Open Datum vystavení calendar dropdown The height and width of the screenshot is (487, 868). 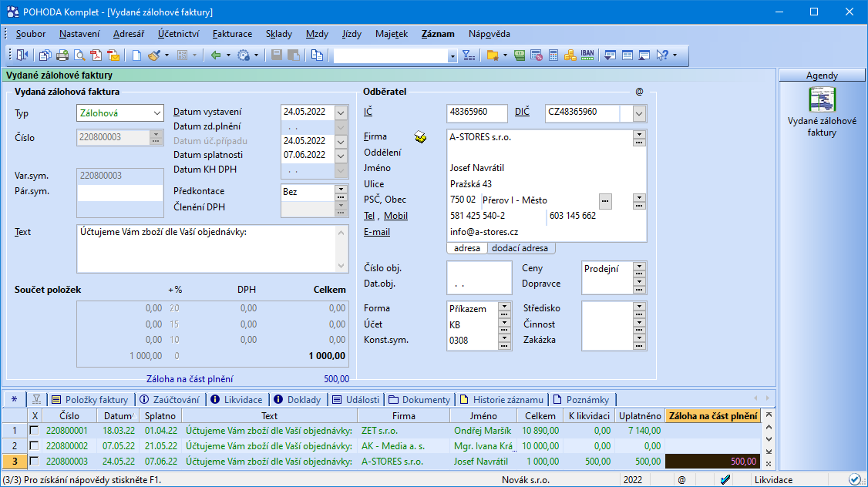click(x=341, y=113)
